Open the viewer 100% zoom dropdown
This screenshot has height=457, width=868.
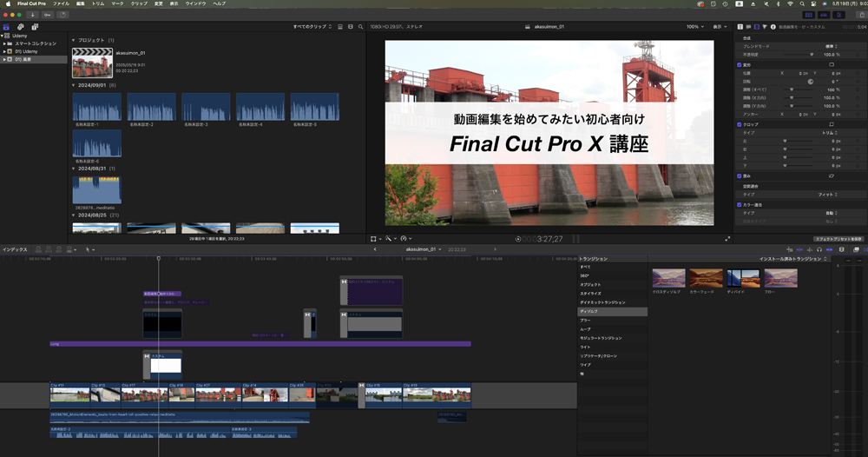pos(695,27)
